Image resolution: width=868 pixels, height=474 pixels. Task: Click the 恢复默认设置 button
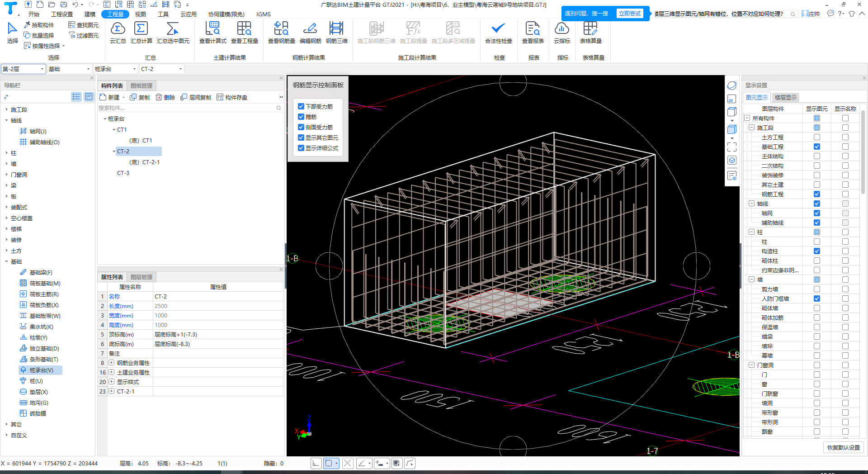click(x=844, y=447)
